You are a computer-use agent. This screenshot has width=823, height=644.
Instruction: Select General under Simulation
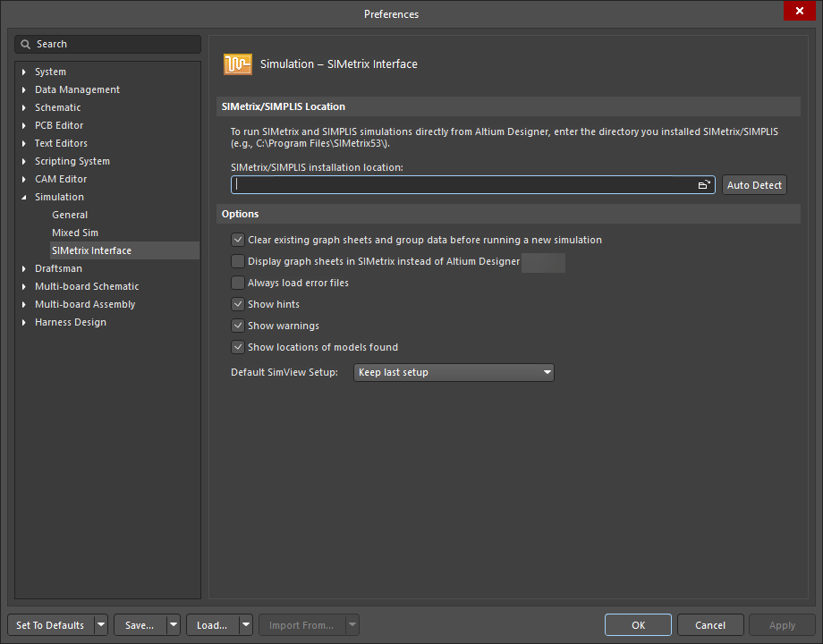coord(70,215)
